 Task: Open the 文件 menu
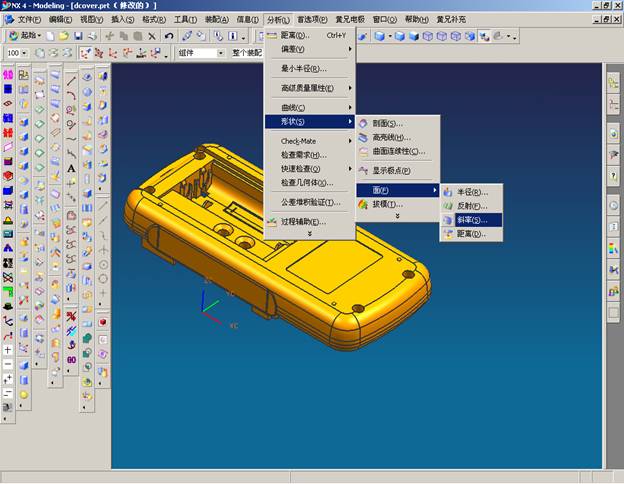tap(29, 19)
